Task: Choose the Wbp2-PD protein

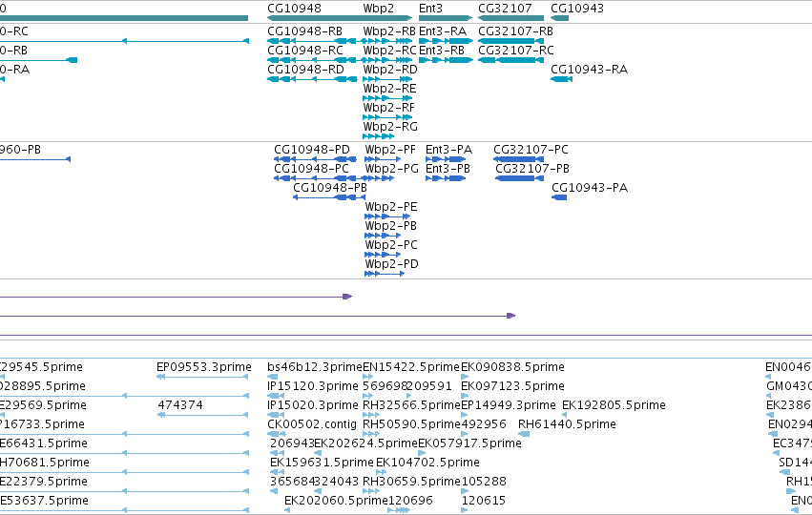Action: 391,264
